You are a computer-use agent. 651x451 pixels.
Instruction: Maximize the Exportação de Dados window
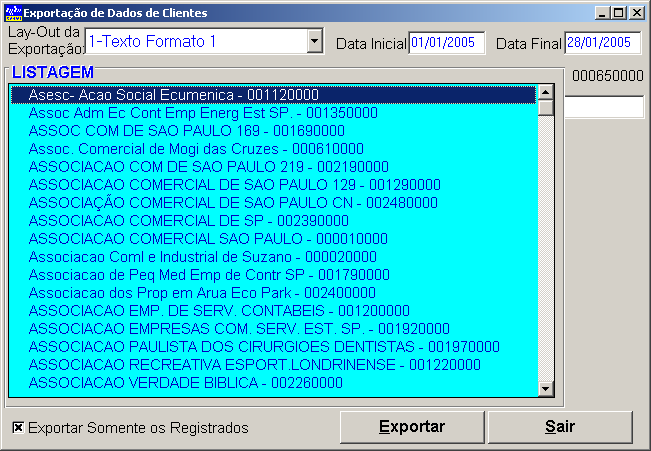619,13
